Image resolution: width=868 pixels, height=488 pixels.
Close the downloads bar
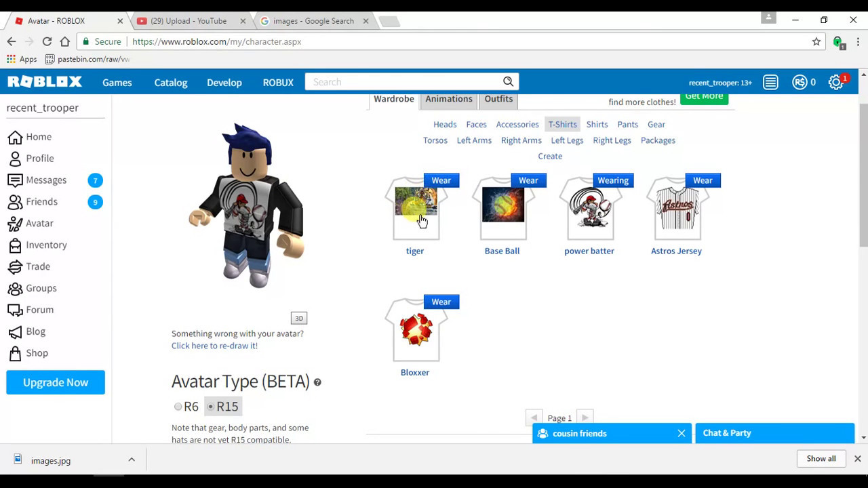(857, 459)
